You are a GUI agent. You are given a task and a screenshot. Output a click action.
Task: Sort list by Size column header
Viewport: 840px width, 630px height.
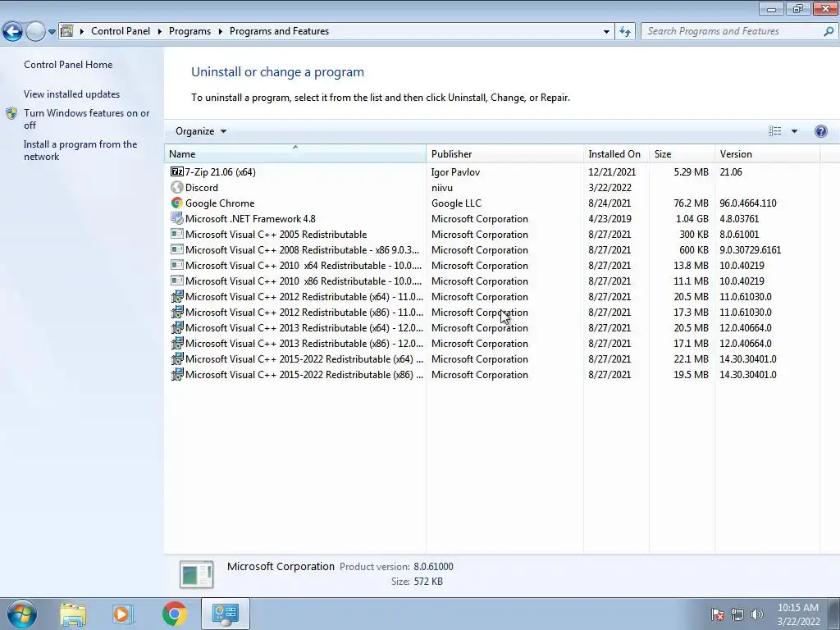coord(682,153)
